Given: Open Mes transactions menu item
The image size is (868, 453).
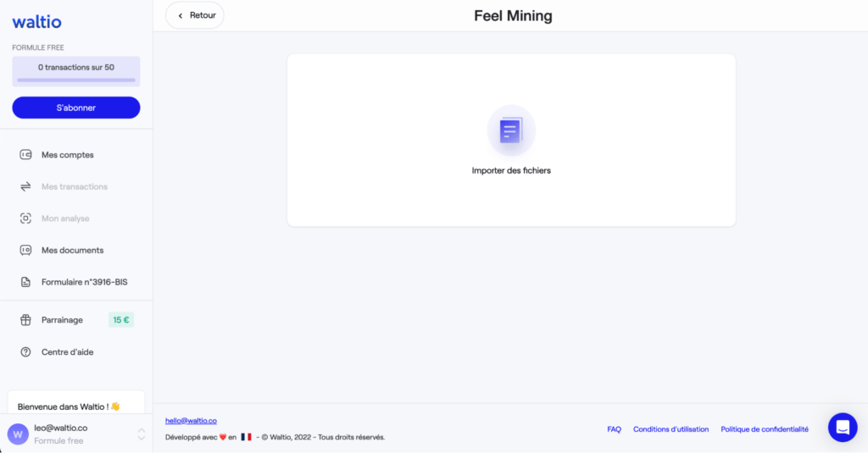Looking at the screenshot, I should (x=76, y=186).
